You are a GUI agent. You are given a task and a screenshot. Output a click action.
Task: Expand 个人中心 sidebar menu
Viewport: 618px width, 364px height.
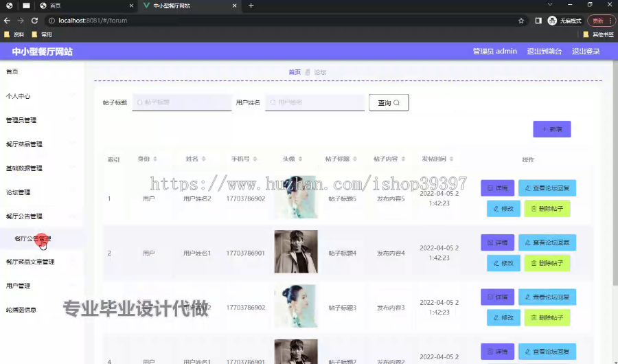click(x=41, y=96)
